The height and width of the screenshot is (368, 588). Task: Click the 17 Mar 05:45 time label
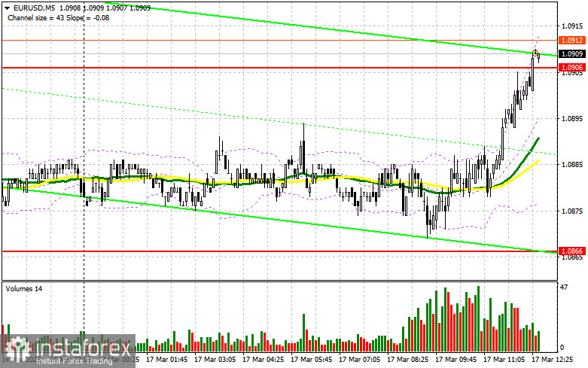coord(311,360)
